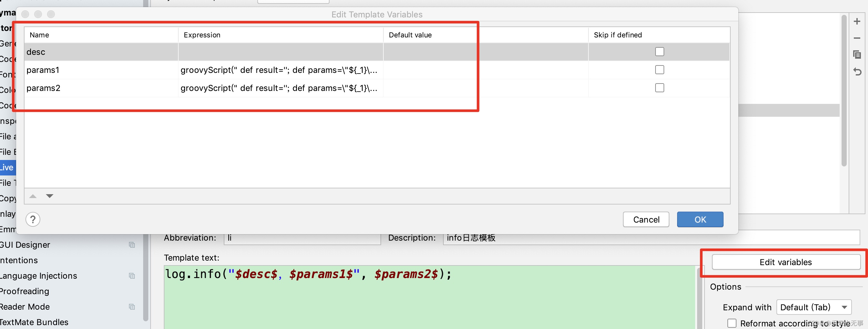
Task: Open TextMate Bundles settings item
Action: [34, 322]
